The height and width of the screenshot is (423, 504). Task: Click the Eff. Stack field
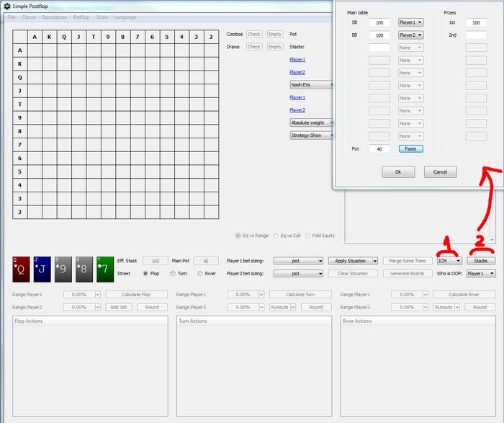point(156,261)
